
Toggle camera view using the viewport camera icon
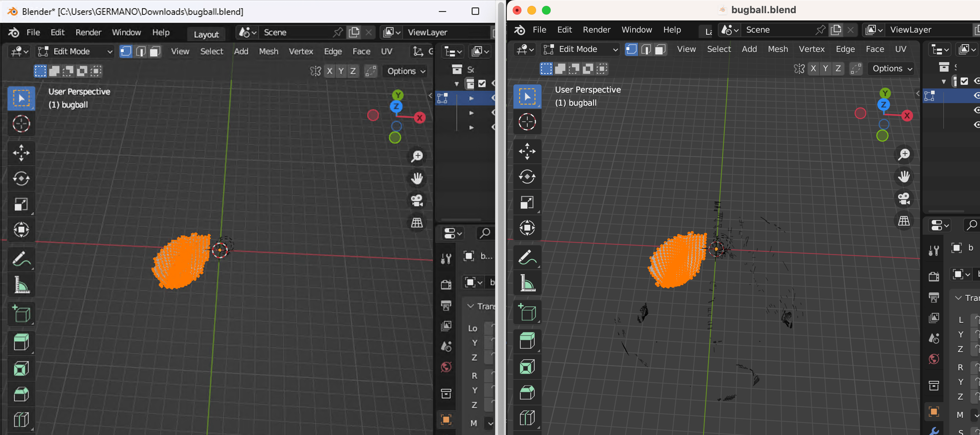pyautogui.click(x=416, y=201)
